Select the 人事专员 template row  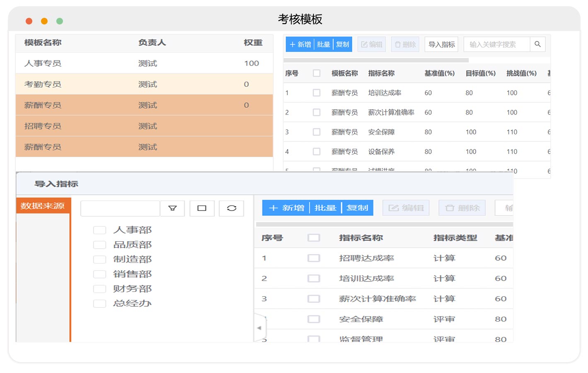click(144, 63)
